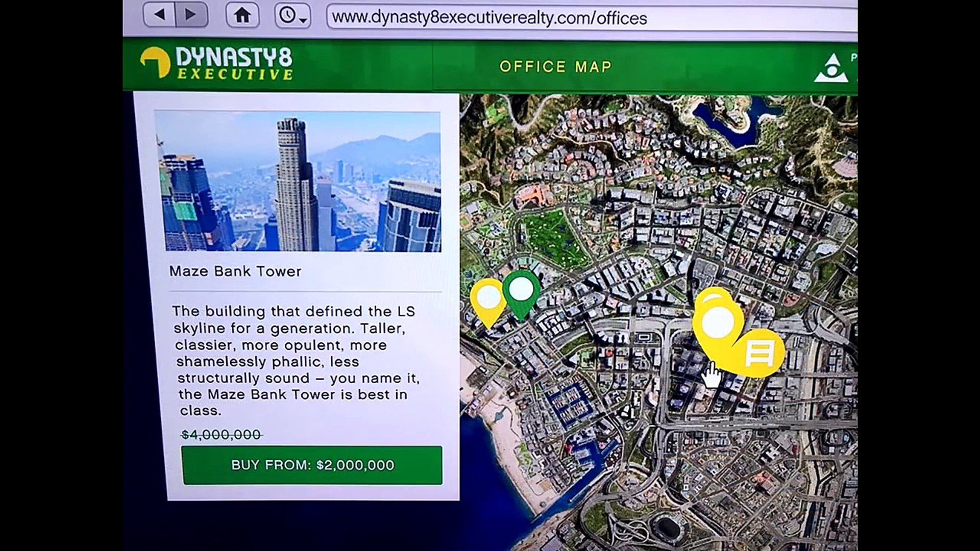
Task: Click the Maze Bank Tower title
Action: click(x=235, y=271)
